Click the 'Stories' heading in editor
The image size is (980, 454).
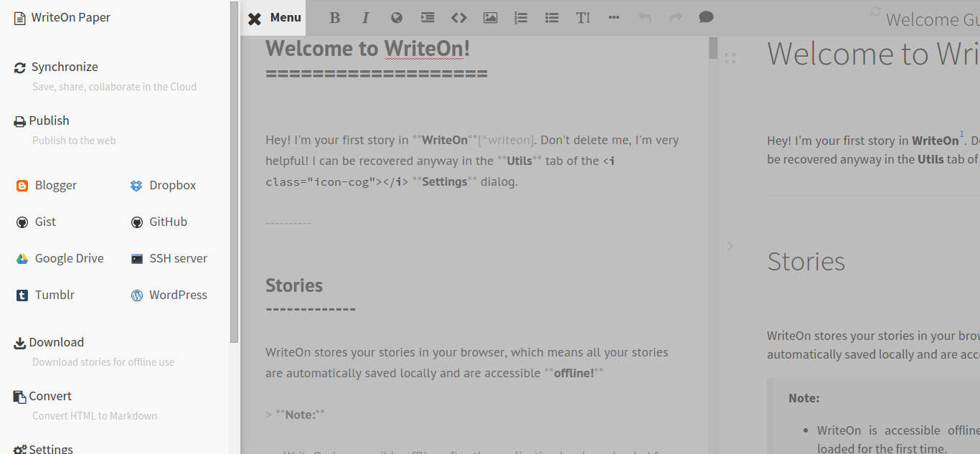(294, 285)
